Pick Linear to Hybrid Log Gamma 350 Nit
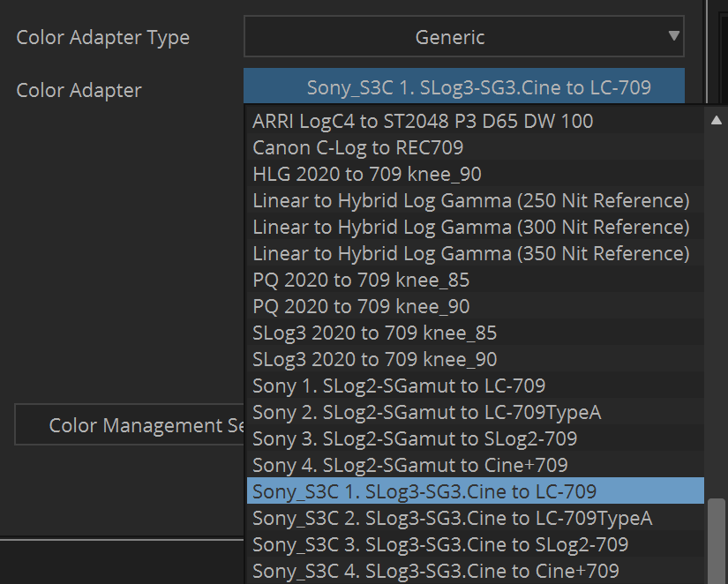This screenshot has width=728, height=584. coord(476,253)
